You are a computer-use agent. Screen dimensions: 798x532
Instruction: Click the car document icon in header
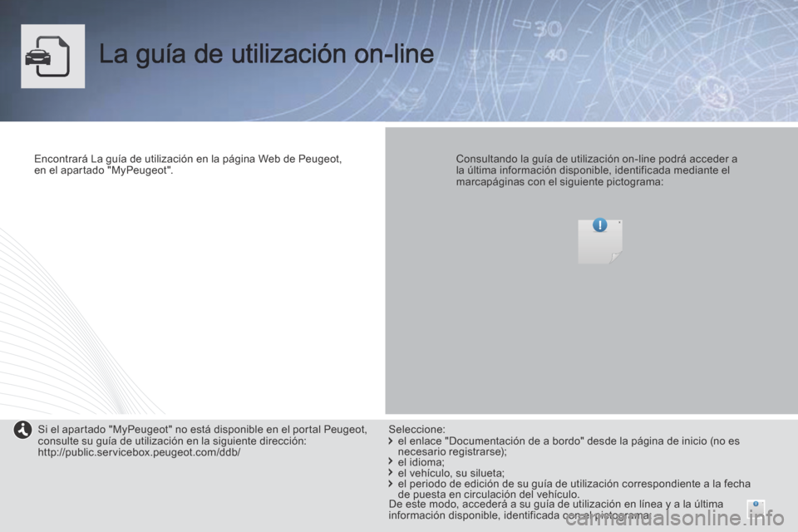(53, 56)
